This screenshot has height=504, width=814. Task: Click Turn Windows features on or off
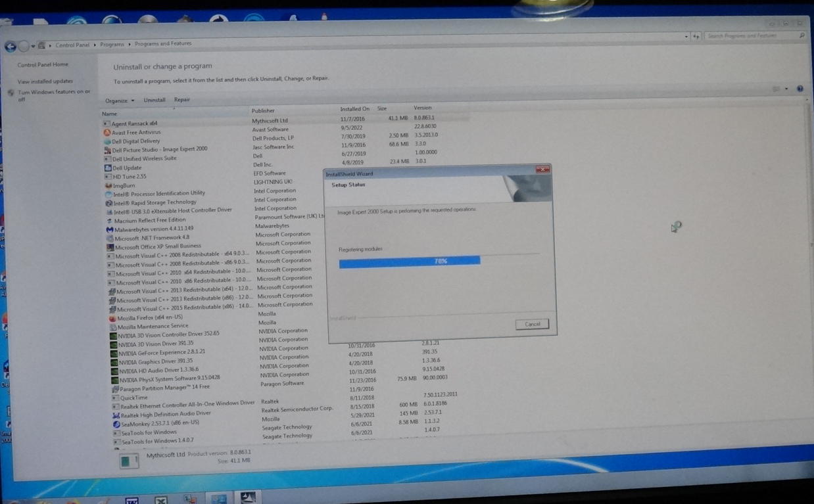click(54, 96)
